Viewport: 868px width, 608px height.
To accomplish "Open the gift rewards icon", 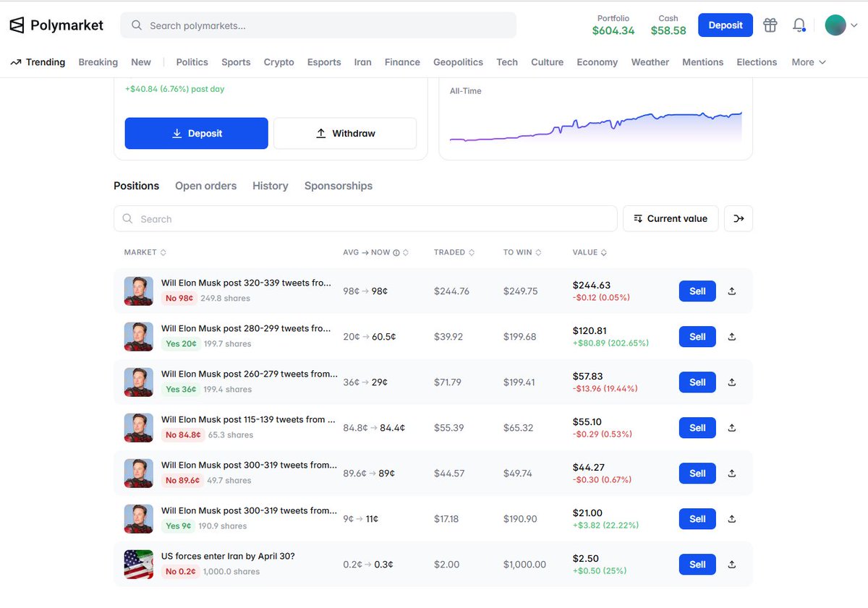I will (770, 25).
